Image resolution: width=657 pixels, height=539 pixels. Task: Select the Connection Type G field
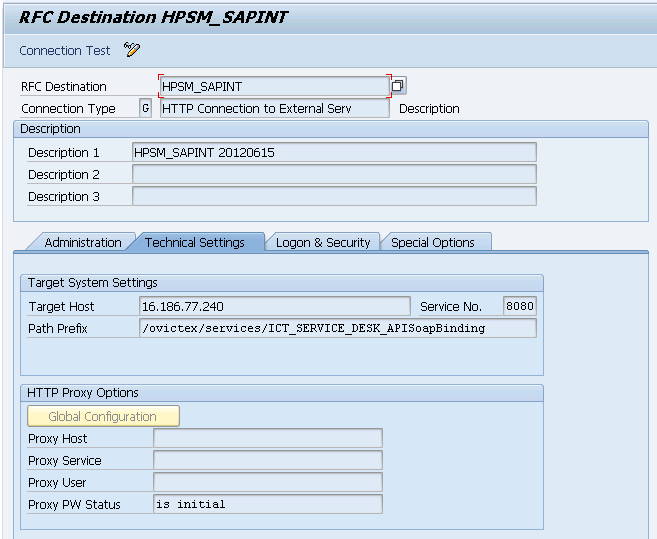[x=145, y=109]
